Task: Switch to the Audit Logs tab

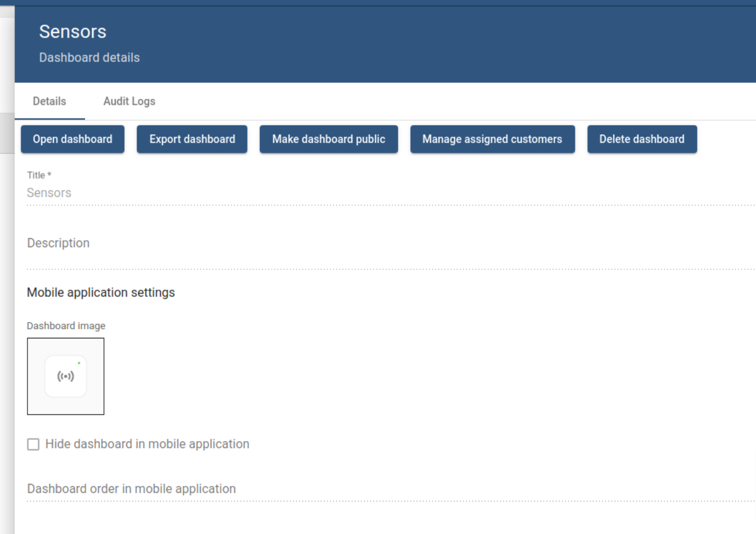Action: (129, 101)
